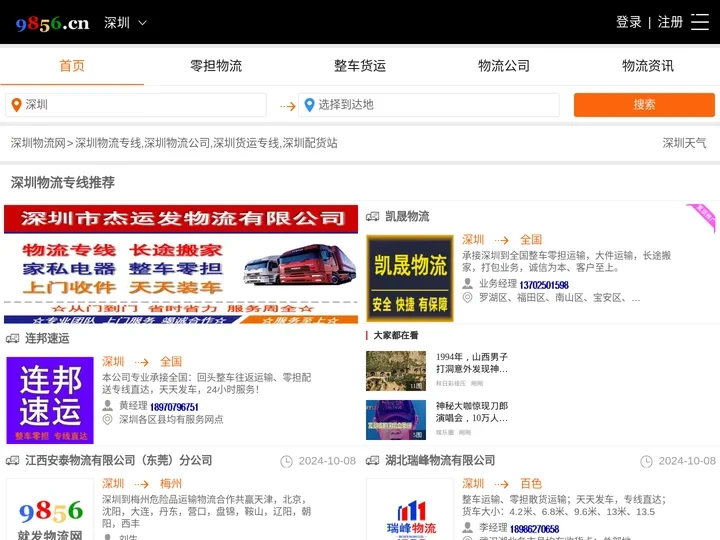Click phone number 13702501598
Viewport: 720px width, 540px height.
544,285
